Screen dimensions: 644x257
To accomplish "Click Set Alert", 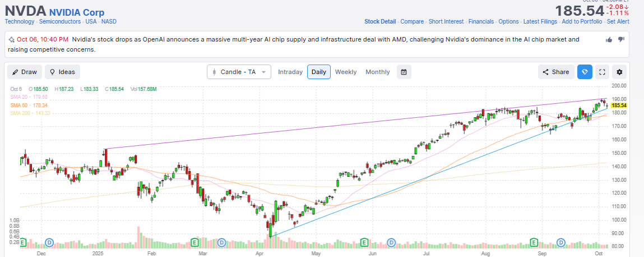I will coord(618,21).
